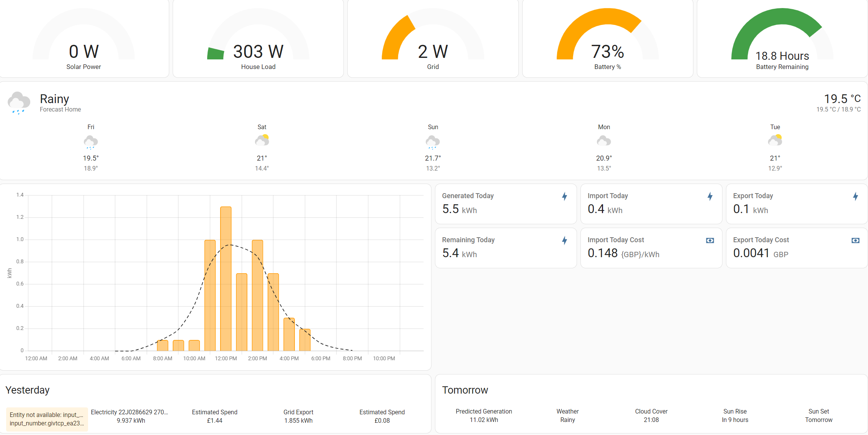
Task: Click the lightning bolt on Import Today
Action: (710, 197)
